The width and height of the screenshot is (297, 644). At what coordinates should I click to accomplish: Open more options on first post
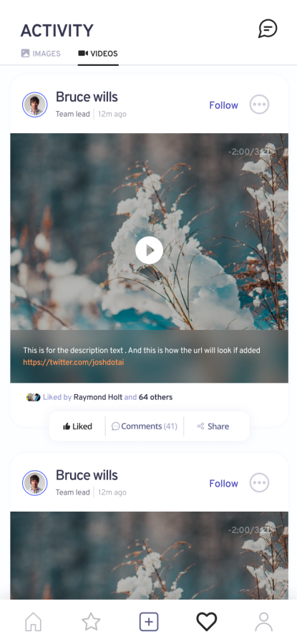pos(259,104)
